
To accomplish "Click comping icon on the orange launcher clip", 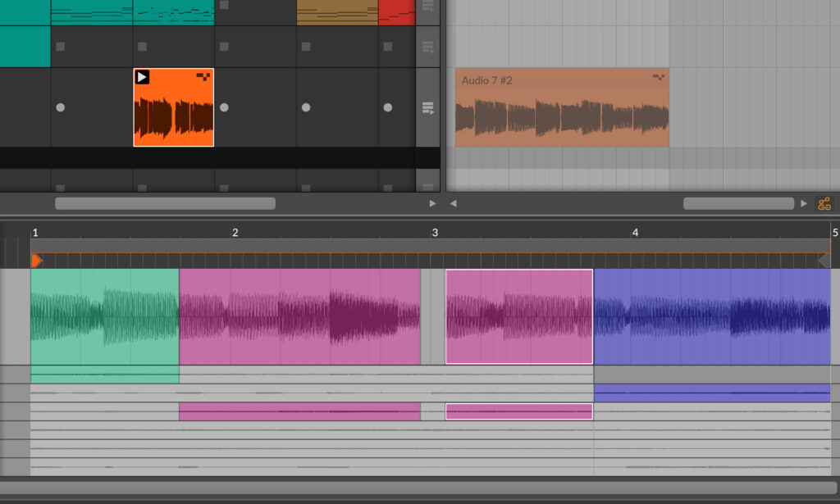I will tap(203, 76).
